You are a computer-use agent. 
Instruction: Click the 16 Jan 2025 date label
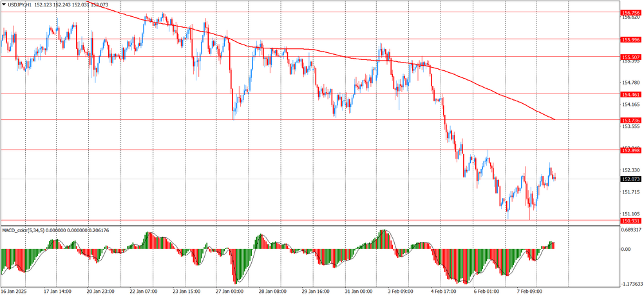[x=15, y=291]
